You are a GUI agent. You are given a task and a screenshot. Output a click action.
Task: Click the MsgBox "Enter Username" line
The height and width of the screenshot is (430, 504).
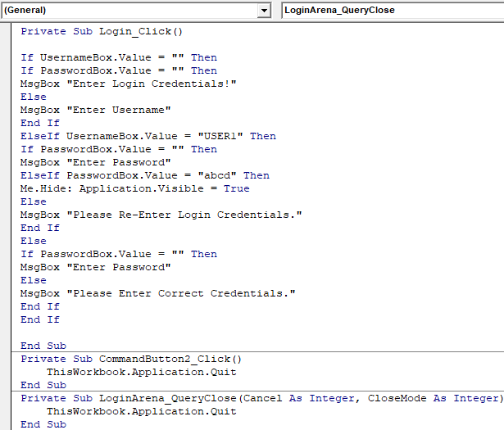click(96, 110)
